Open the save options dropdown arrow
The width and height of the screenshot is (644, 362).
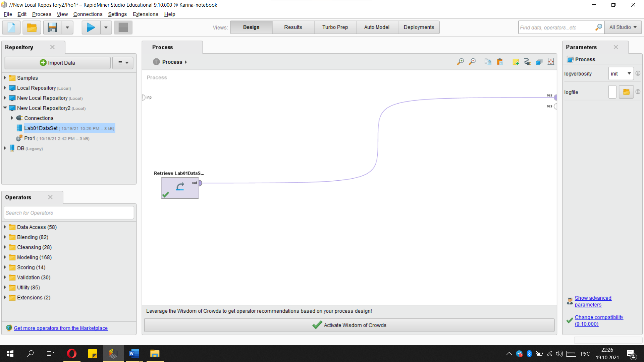pos(67,27)
